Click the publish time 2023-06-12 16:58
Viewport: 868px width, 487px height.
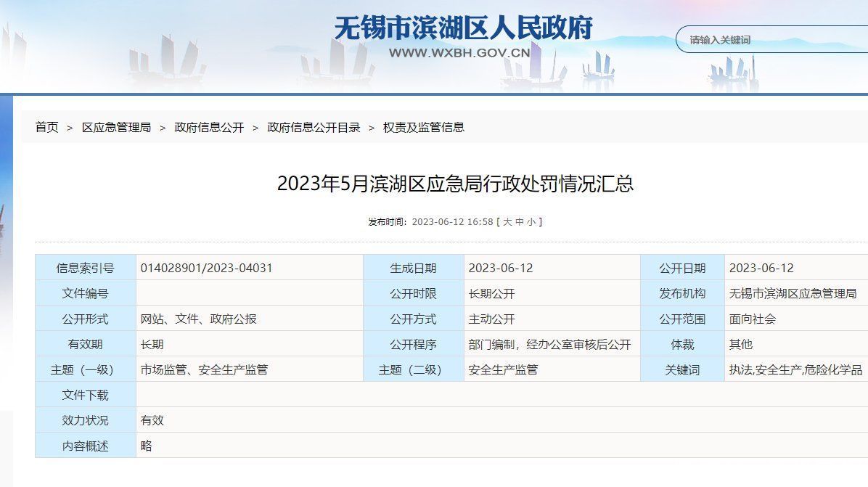click(x=452, y=222)
